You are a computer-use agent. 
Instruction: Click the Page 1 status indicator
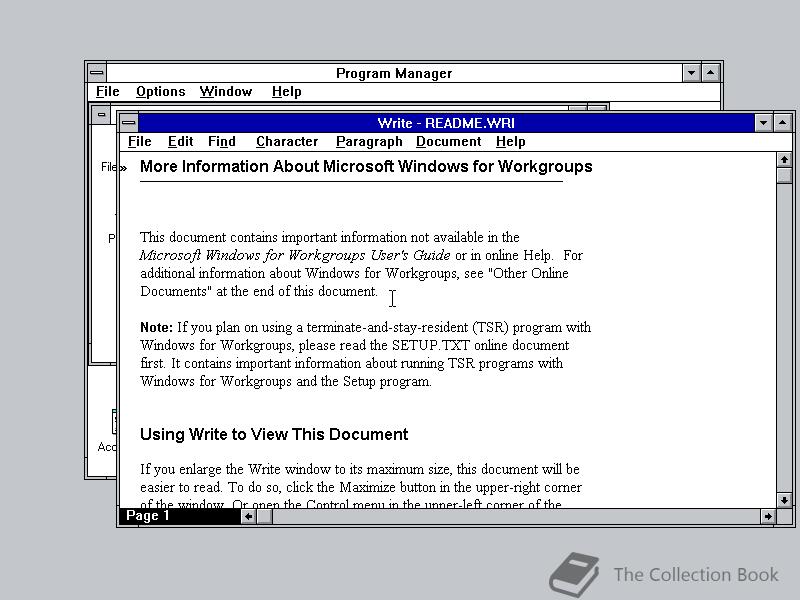tap(180, 516)
